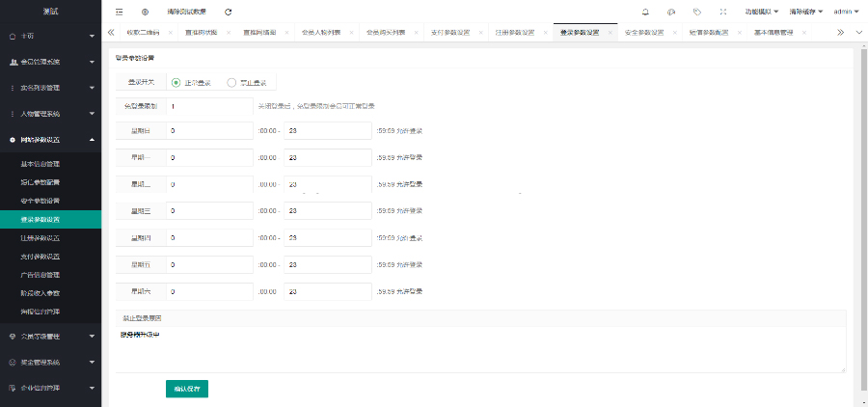This screenshot has width=868, height=407.
Task: Click the 星期日 start hour input field
Action: click(210, 130)
